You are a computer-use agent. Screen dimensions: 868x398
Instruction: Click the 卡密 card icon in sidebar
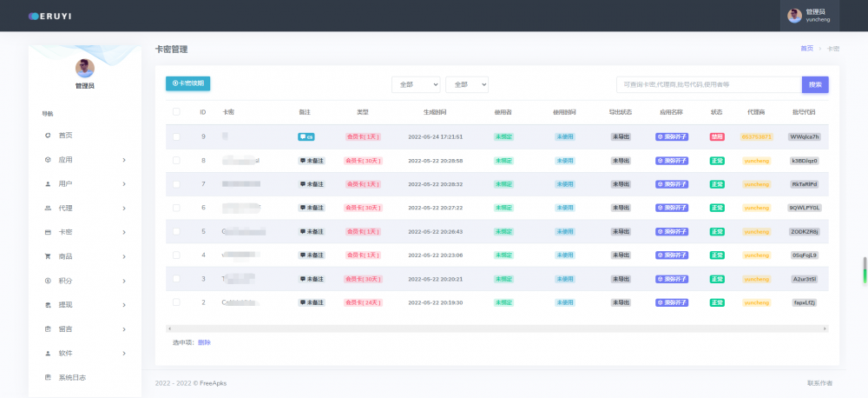click(x=48, y=232)
